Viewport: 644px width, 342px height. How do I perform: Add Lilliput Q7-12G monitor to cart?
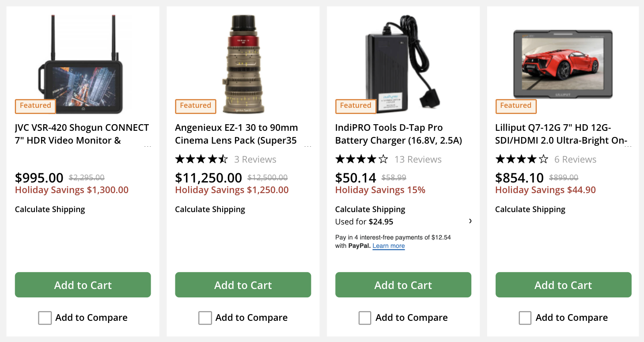[563, 285]
